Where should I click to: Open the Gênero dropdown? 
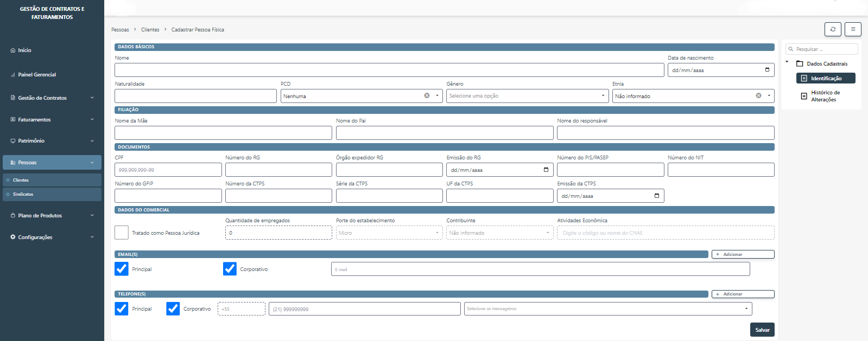coord(527,96)
